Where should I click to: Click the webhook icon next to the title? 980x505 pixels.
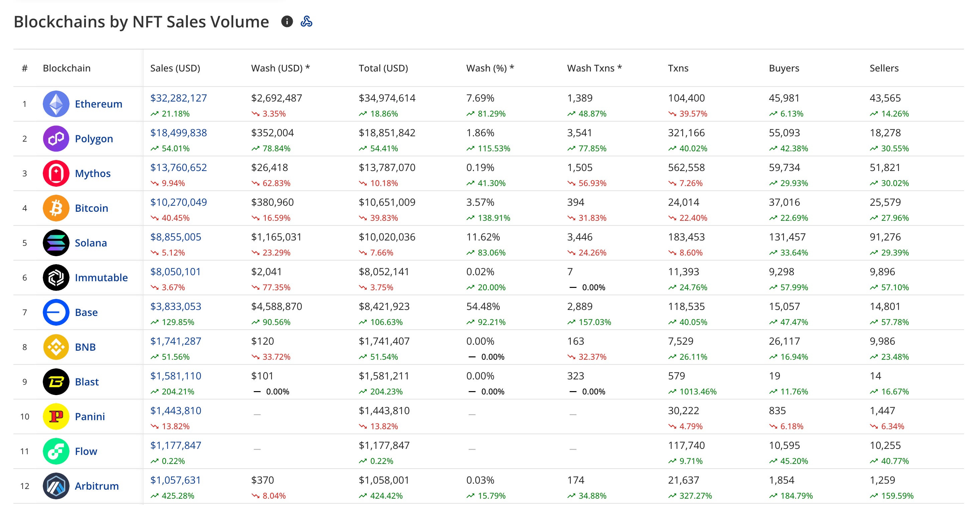click(x=306, y=22)
